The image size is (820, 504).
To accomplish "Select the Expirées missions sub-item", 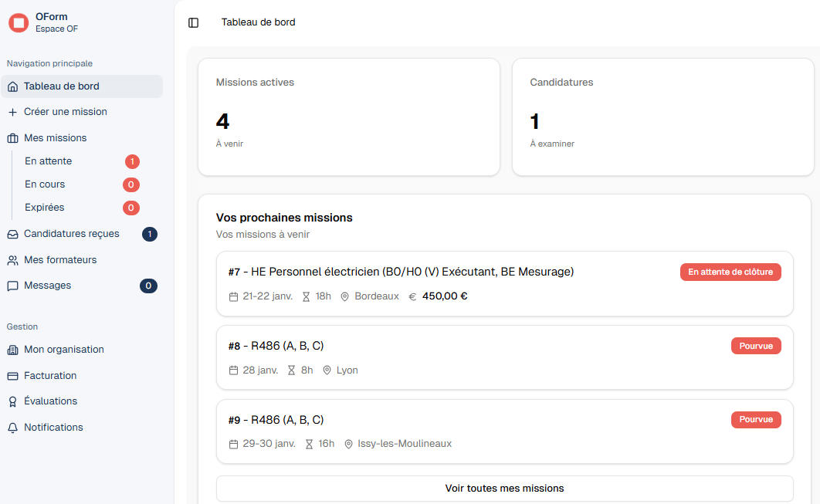I will (x=45, y=208).
